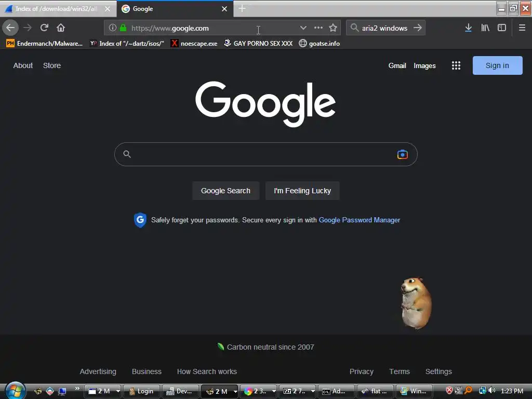Open the Privacy footer link
532x399 pixels.
pos(362,371)
